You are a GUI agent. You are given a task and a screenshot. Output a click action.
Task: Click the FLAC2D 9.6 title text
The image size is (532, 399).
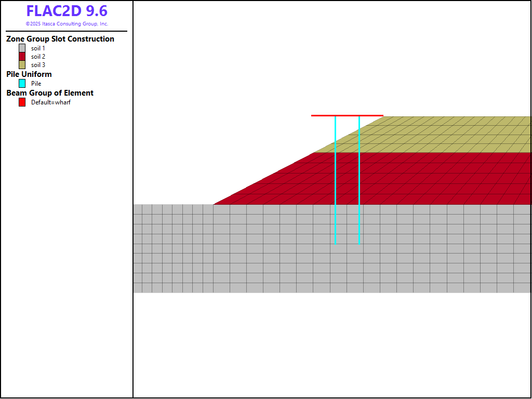pos(66,11)
